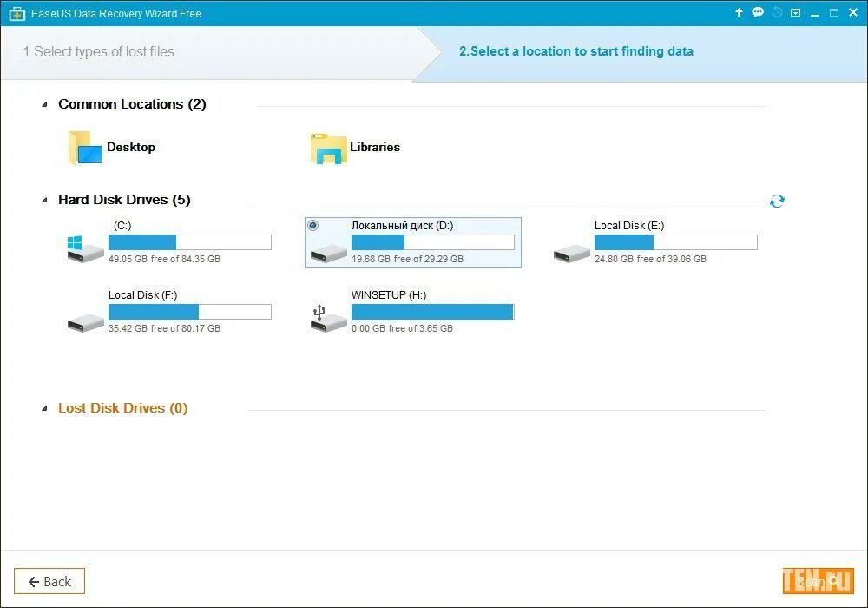
Task: Click the Hard Disk Drives (5) heading
Action: point(124,200)
